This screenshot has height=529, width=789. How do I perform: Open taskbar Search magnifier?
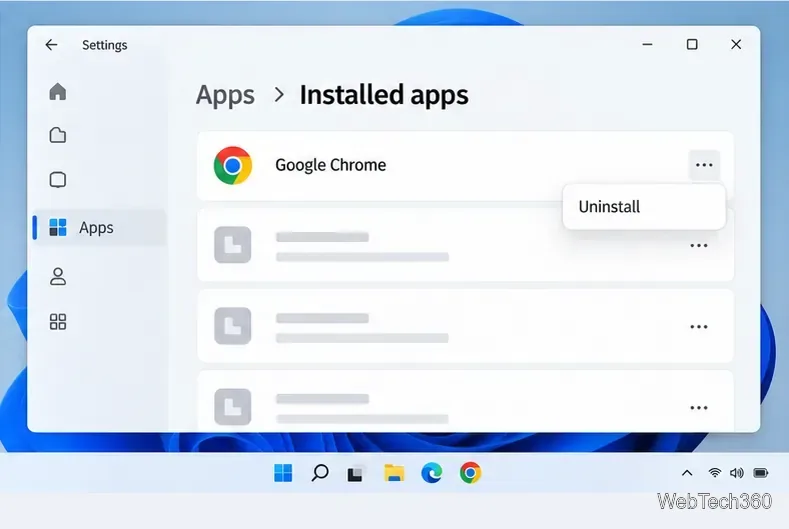tap(320, 473)
